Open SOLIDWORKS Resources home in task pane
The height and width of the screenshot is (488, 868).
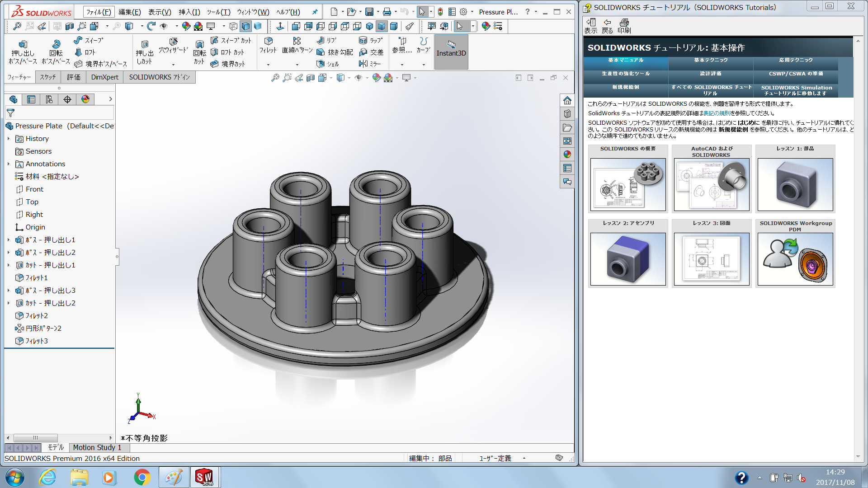[x=567, y=100]
